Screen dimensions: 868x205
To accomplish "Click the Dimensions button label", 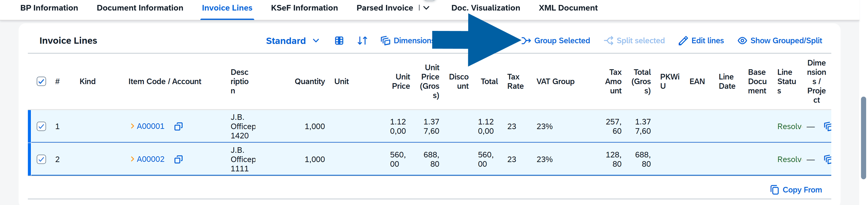I will pyautogui.click(x=413, y=41).
